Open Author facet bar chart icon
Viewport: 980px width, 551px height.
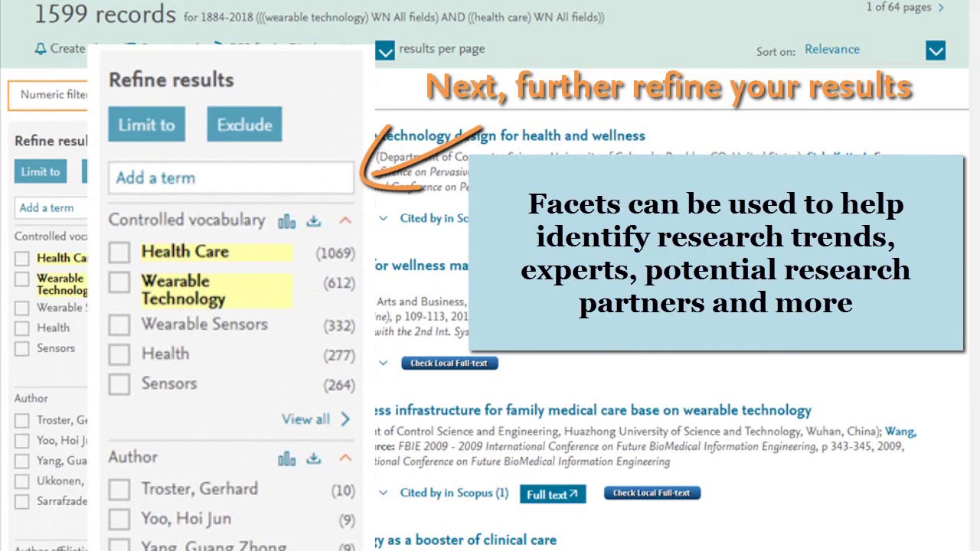click(x=287, y=458)
